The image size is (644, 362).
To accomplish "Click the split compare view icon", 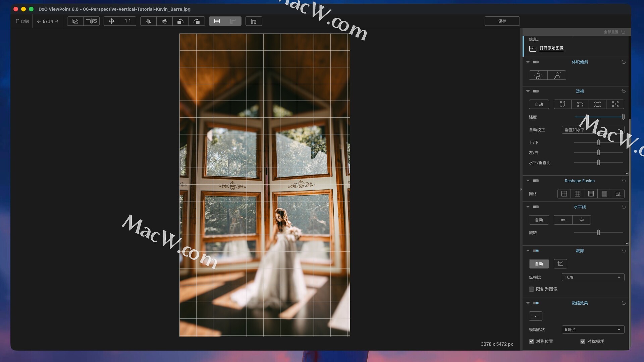I will click(91, 21).
